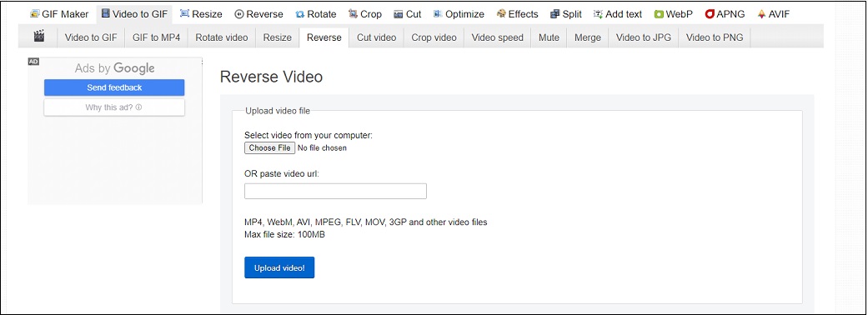The image size is (868, 315).
Task: Click the Add text icon
Action: point(598,14)
